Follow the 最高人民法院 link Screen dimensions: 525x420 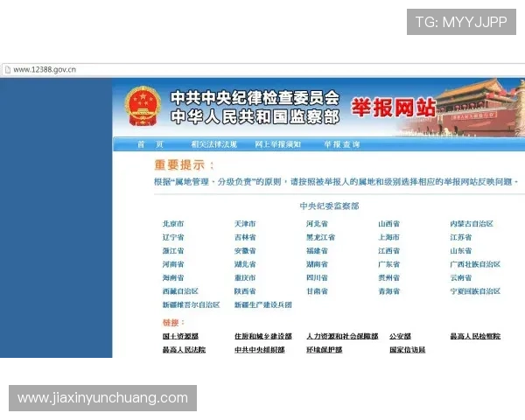[x=184, y=350]
